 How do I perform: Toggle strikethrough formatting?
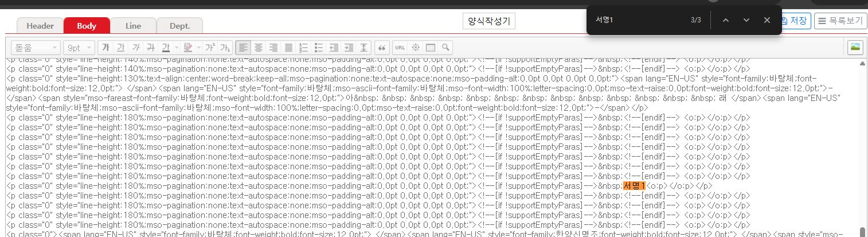tap(151, 47)
